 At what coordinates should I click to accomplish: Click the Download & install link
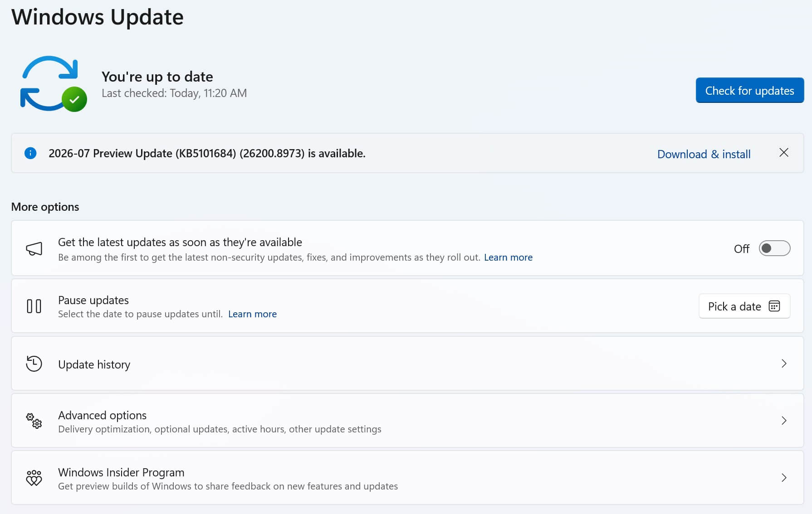pos(704,154)
